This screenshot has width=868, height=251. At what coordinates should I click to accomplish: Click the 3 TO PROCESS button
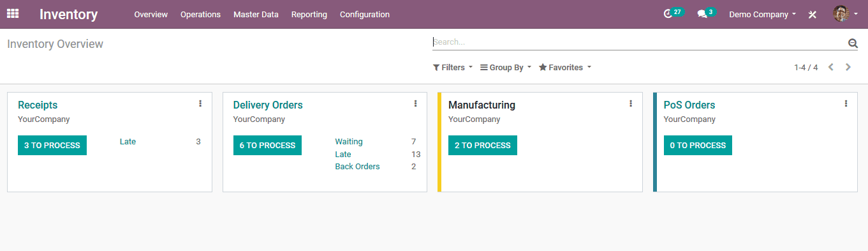pos(52,146)
